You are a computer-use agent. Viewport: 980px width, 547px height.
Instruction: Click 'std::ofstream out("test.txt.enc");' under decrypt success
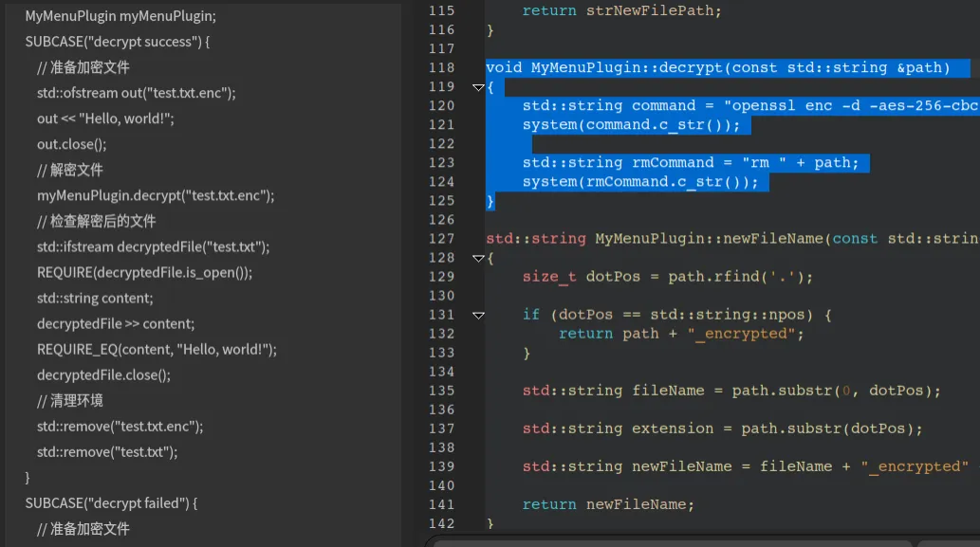coord(137,93)
